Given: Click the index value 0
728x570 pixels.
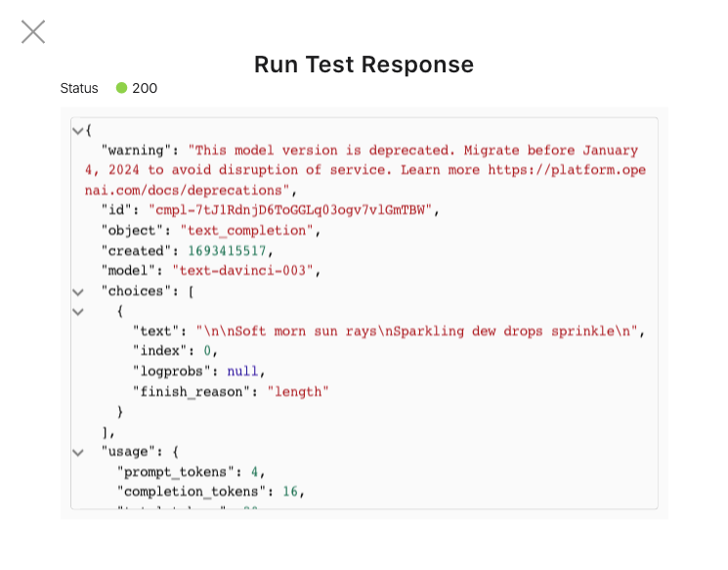Looking at the screenshot, I should [x=207, y=351].
